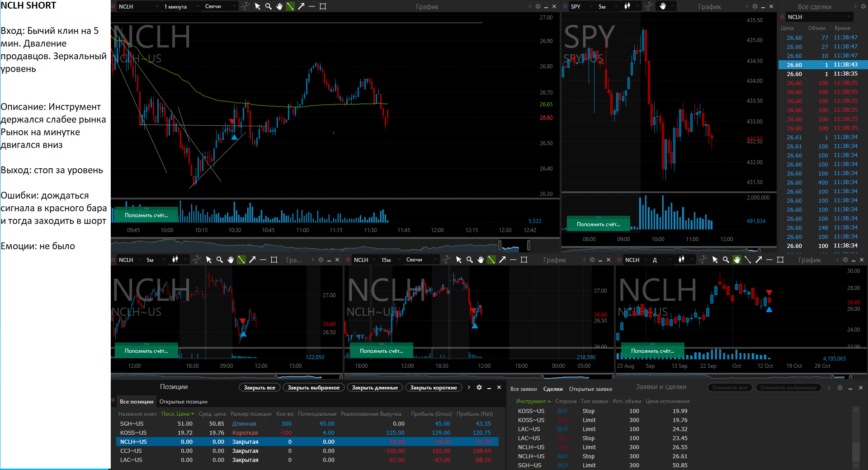
Task: Choose the pan hand tool in the 1-minute chart
Action: (279, 6)
